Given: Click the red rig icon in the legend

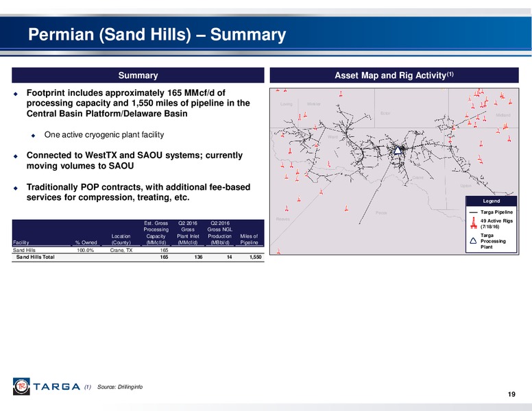Looking at the screenshot, I should (x=474, y=223).
